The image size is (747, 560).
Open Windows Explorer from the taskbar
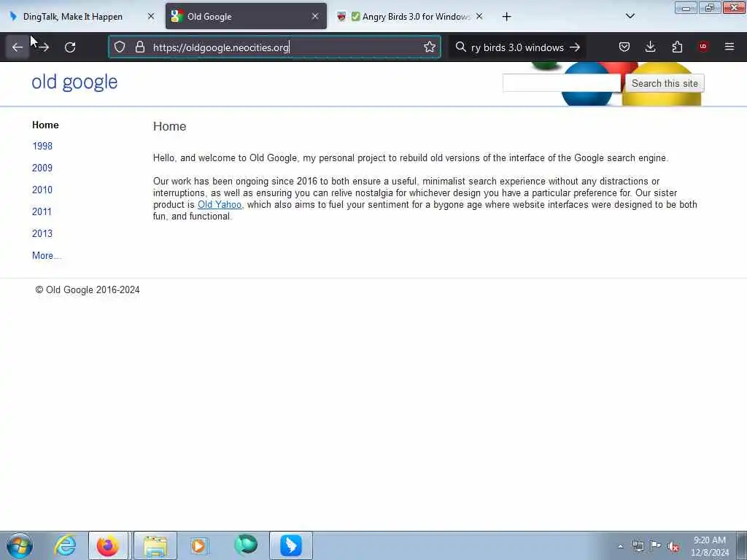click(x=155, y=545)
